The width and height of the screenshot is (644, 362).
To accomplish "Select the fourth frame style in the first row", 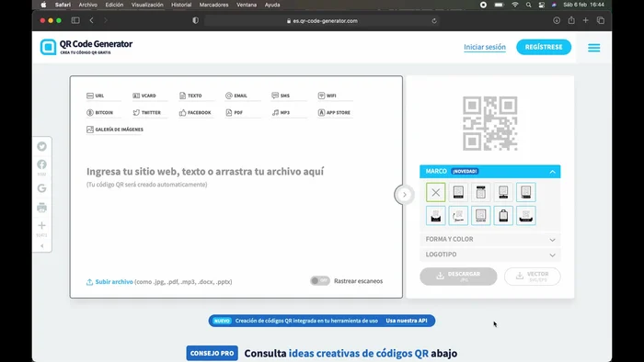I will [x=503, y=192].
